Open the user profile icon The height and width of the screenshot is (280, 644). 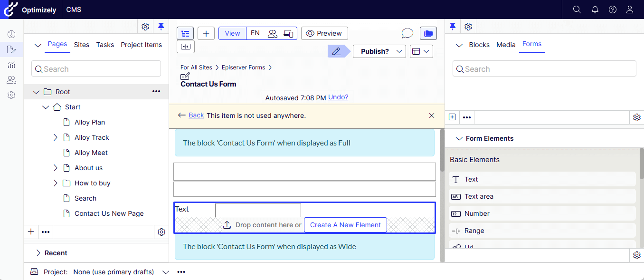(630, 10)
